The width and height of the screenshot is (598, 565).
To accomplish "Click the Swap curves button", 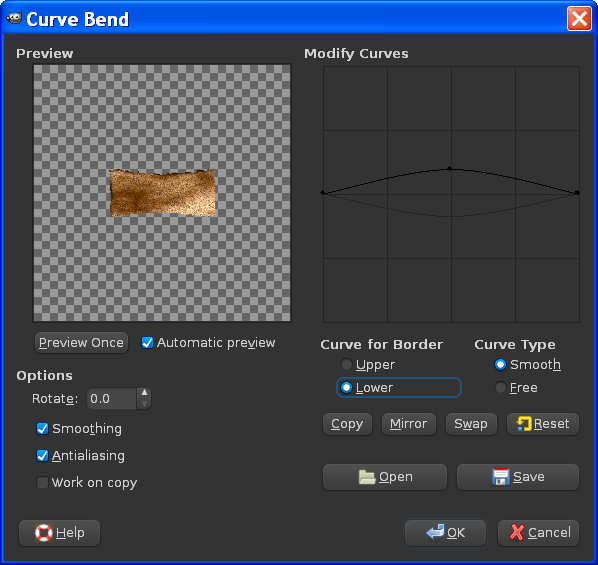I will pyautogui.click(x=471, y=424).
